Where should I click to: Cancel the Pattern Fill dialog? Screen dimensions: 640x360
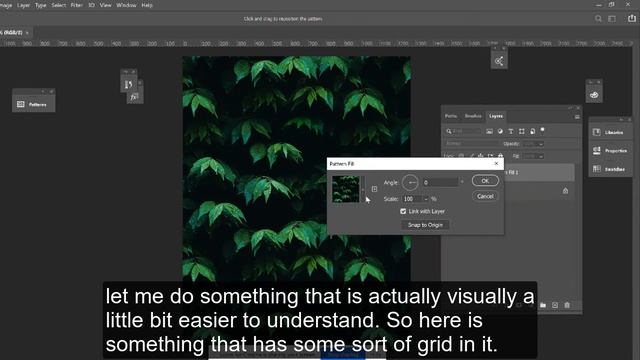coord(485,196)
